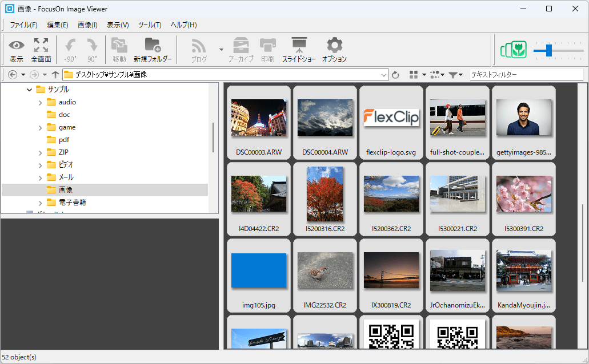Open view mode dropdown arrow

[424, 75]
